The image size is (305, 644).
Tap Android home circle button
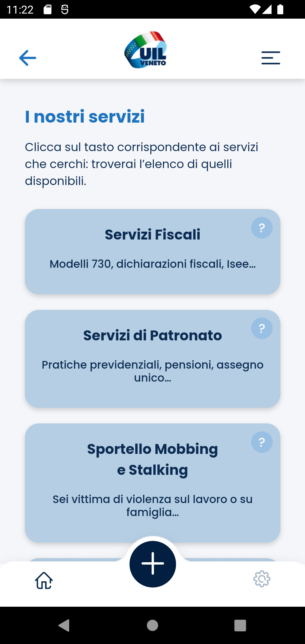(152, 625)
